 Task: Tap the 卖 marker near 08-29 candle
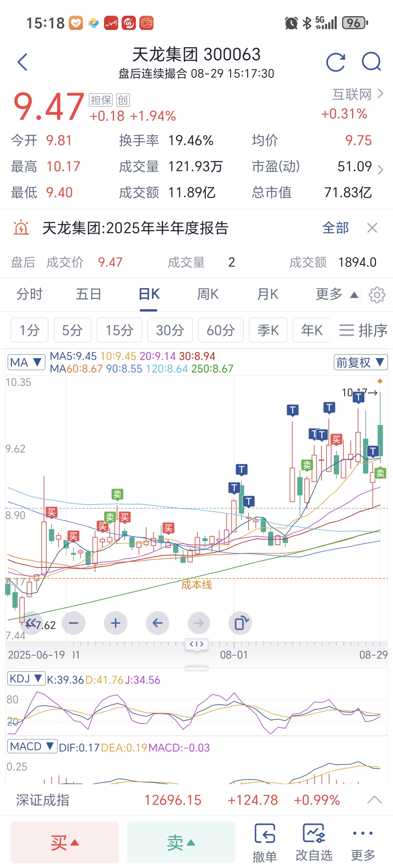pos(380,473)
